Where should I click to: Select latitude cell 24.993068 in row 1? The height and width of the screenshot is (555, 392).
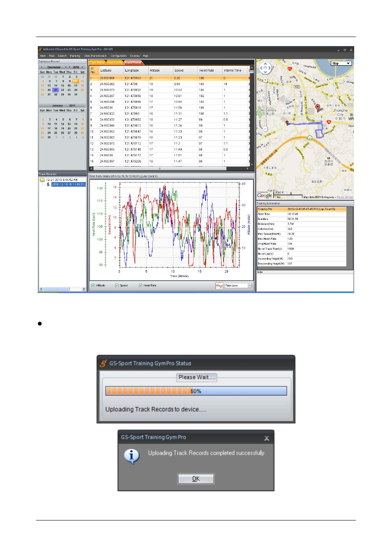[x=111, y=78]
